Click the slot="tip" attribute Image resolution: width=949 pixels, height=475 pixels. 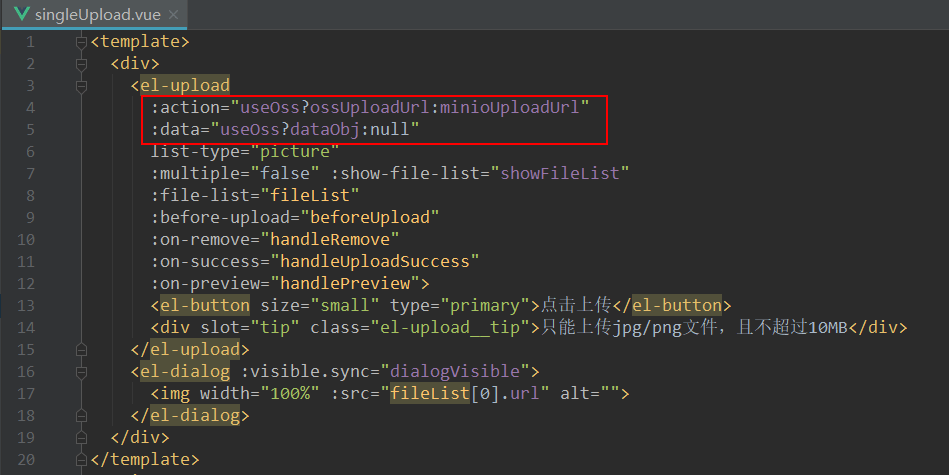pos(250,327)
